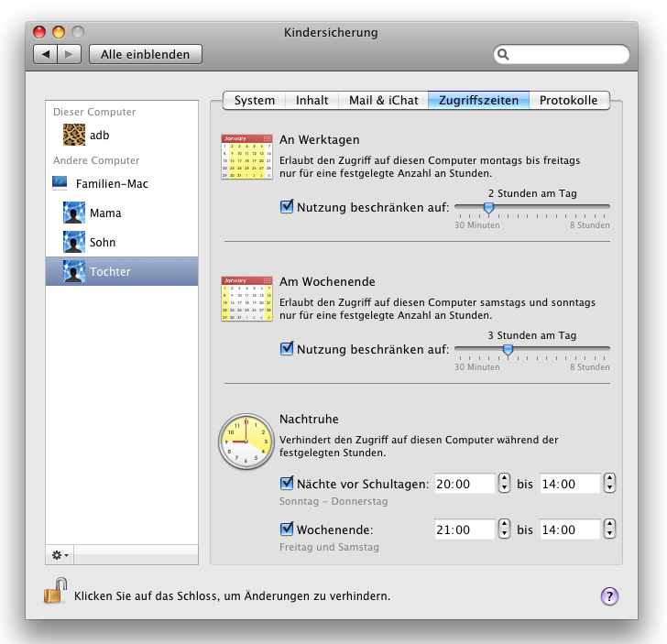Click the back navigation arrow

46,54
